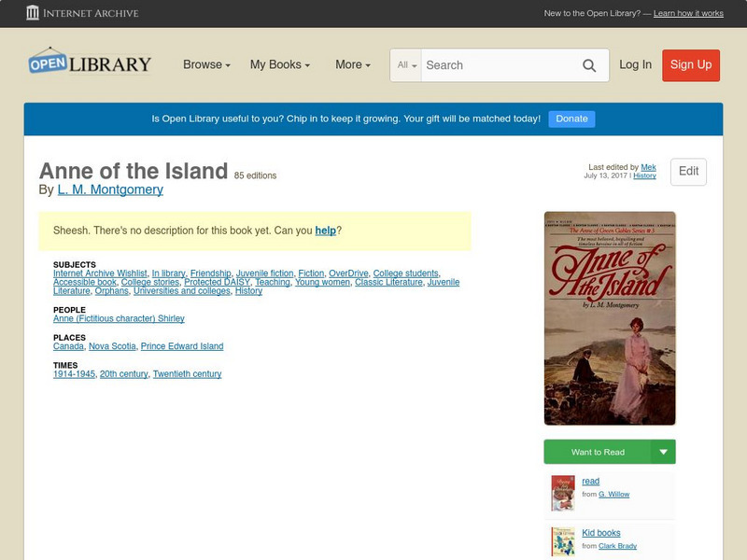Image resolution: width=747 pixels, height=560 pixels.
Task: Open the list named read
Action: (x=591, y=482)
